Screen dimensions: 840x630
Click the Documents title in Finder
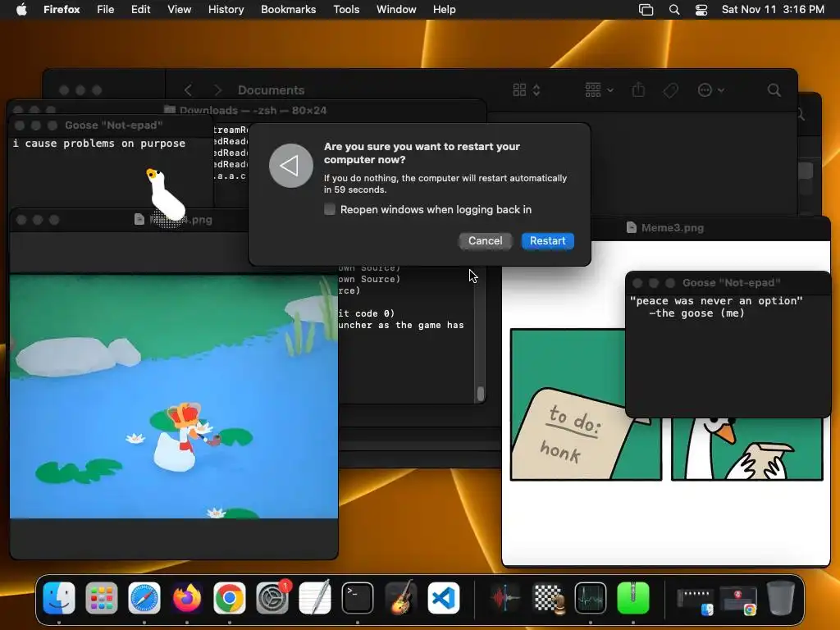click(x=271, y=90)
